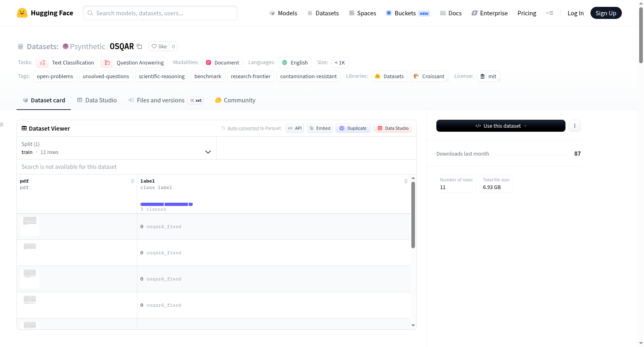Open the fourth row PDF thumbnail

pos(30,305)
